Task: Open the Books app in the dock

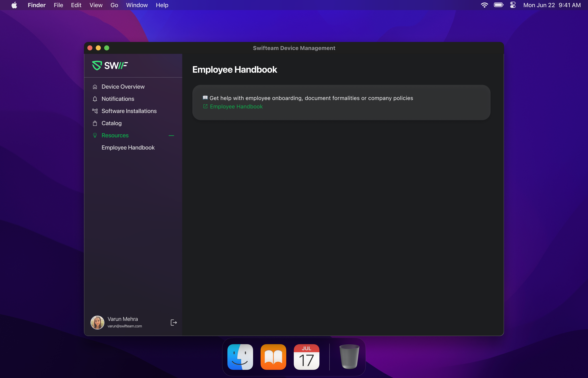Action: [273, 357]
